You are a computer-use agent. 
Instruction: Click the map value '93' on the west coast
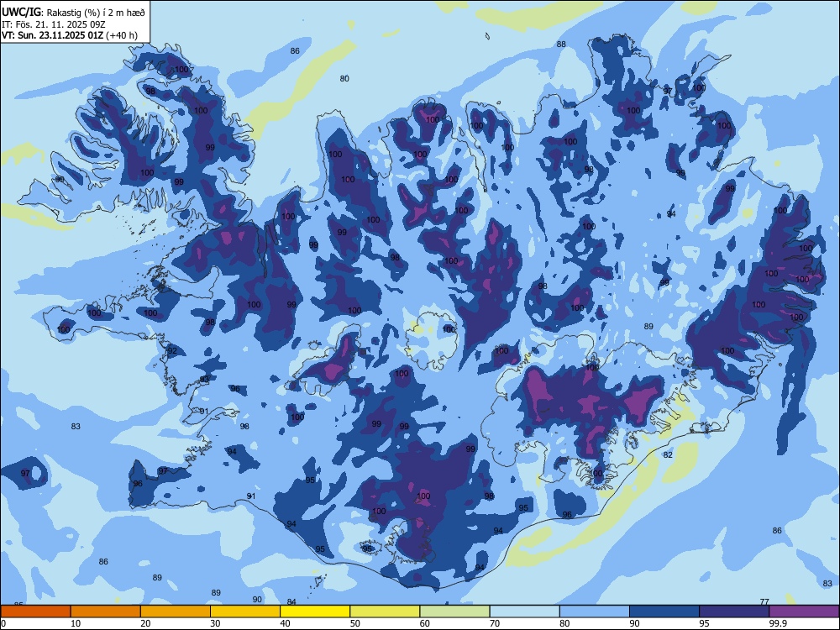coord(204,379)
